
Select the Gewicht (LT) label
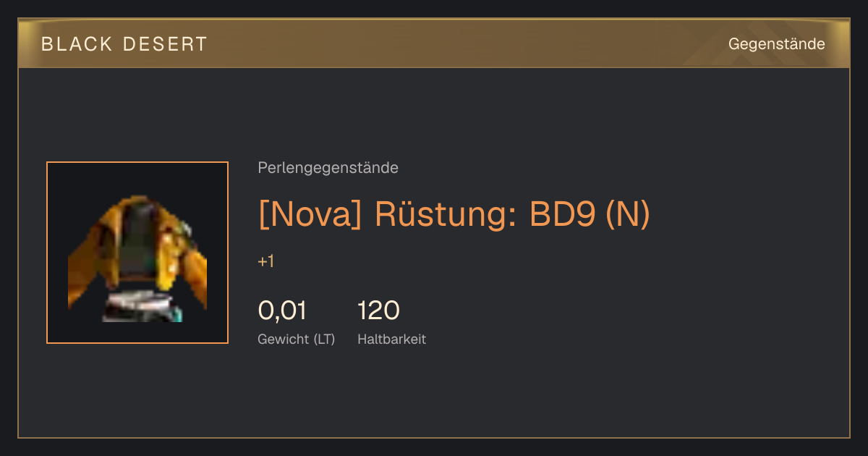tap(297, 339)
